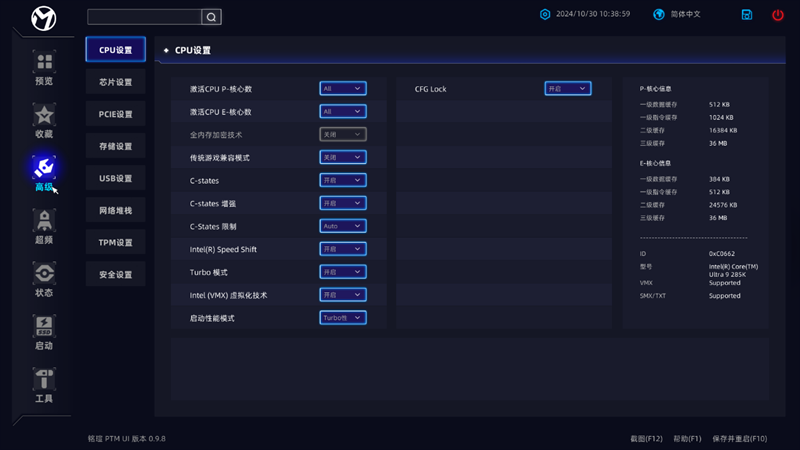Open the CFG Lock dropdown
Screen dimensions: 800x450
(x=568, y=89)
